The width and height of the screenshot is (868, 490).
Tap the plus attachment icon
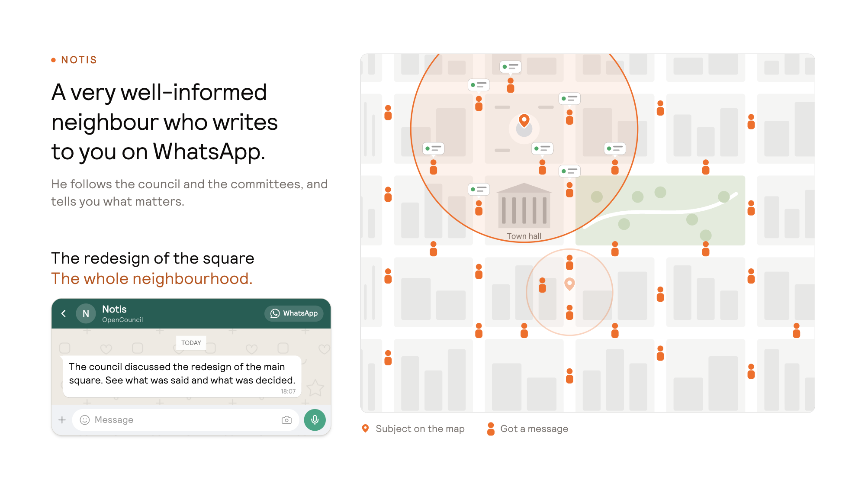click(62, 420)
